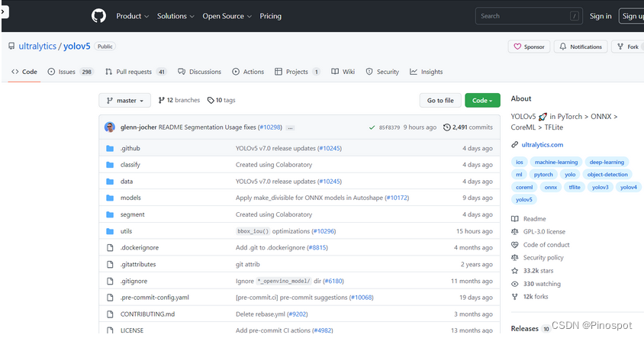This screenshot has height=338, width=644.
Task: Open commit hash 85f8379
Action: (389, 127)
